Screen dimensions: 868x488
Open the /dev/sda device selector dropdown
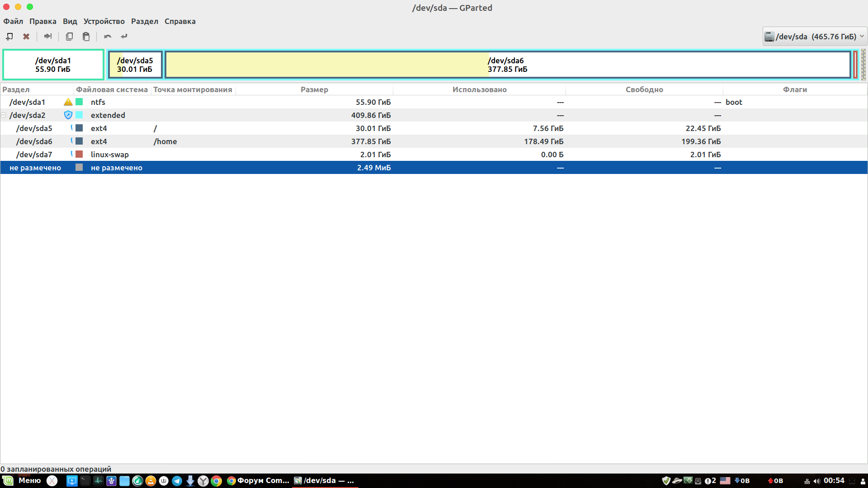814,37
